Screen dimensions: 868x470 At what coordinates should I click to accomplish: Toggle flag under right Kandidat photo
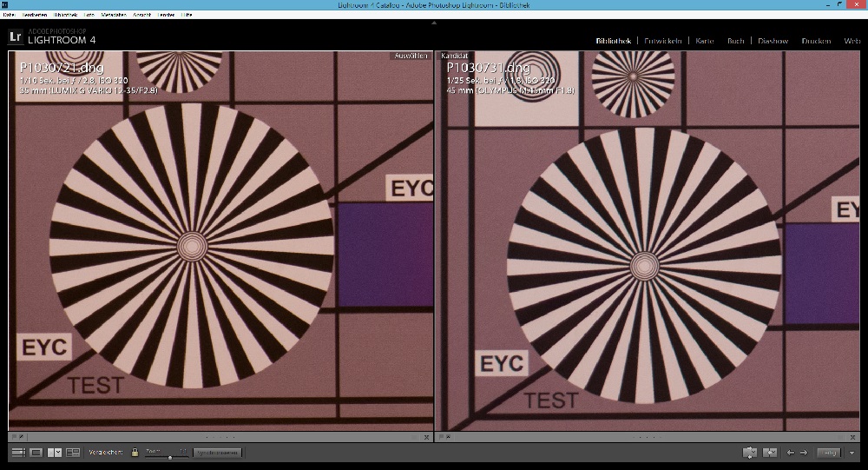pyautogui.click(x=442, y=437)
